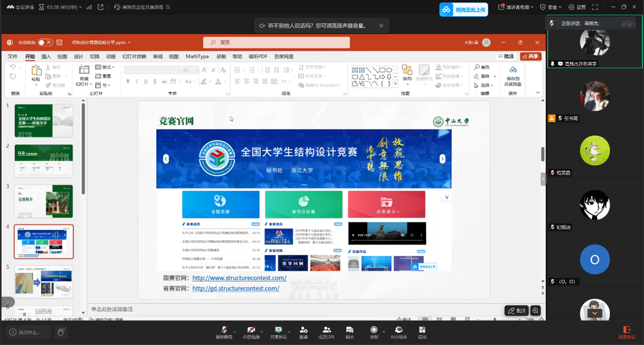Click End Meeting button
This screenshot has width=644, height=345.
pos(627,332)
